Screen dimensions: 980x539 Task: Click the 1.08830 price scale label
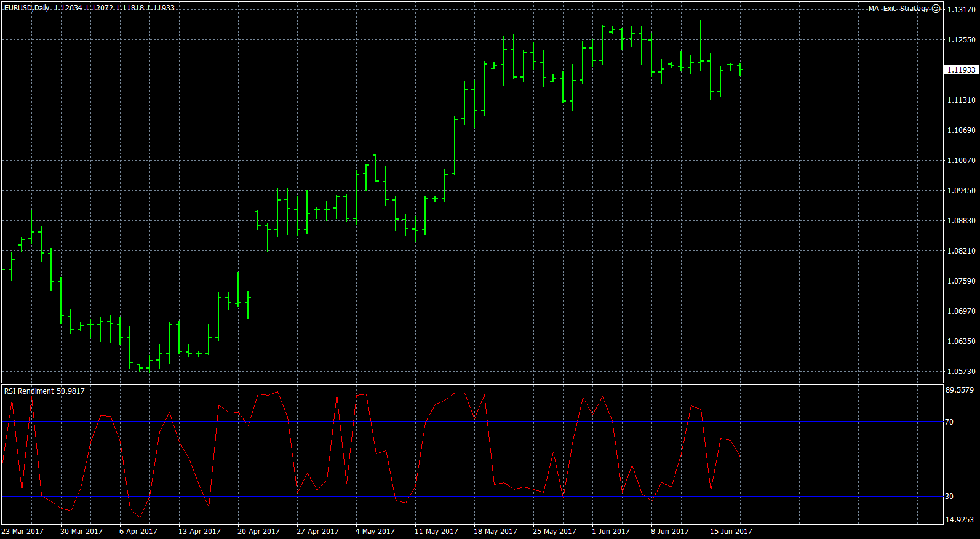click(961, 221)
